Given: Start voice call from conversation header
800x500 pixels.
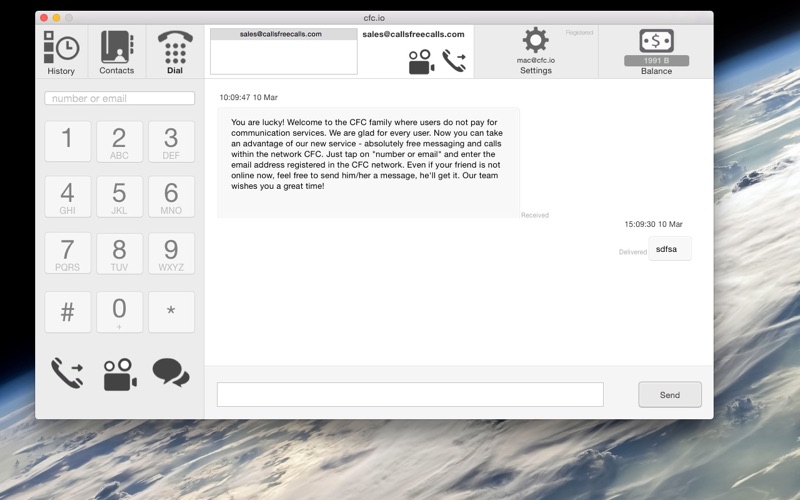Looking at the screenshot, I should point(454,62).
